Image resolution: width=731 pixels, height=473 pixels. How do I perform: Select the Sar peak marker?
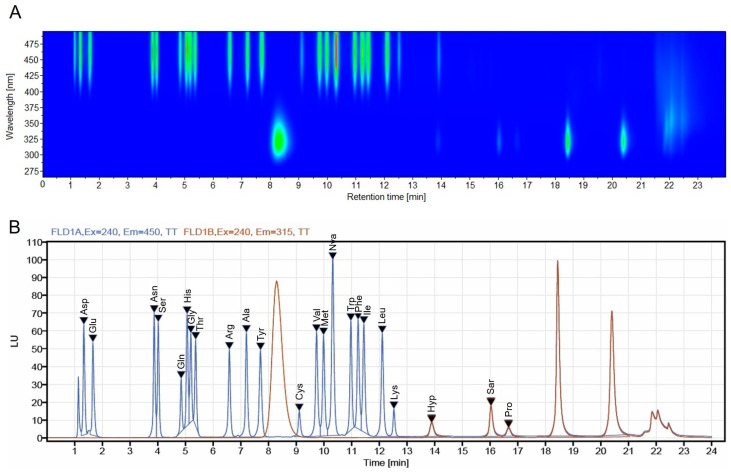coord(490,401)
